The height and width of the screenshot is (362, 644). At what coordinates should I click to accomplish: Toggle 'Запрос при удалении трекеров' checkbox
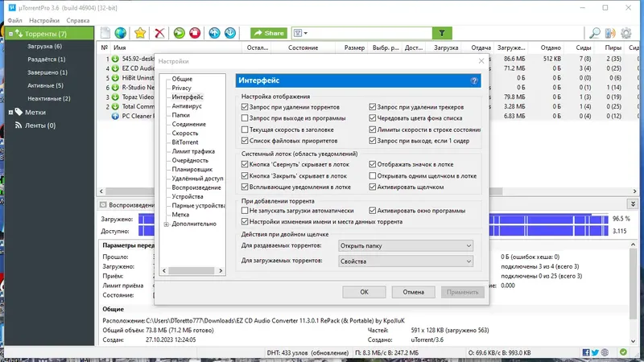373,107
